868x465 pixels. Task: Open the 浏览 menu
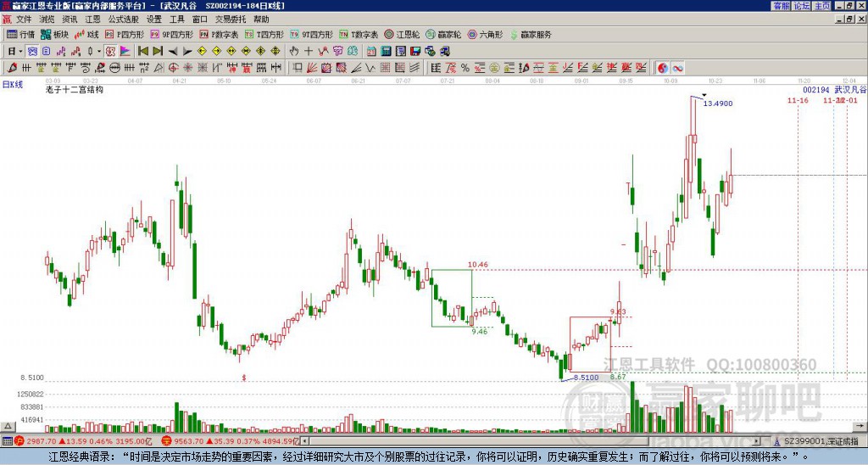47,20
